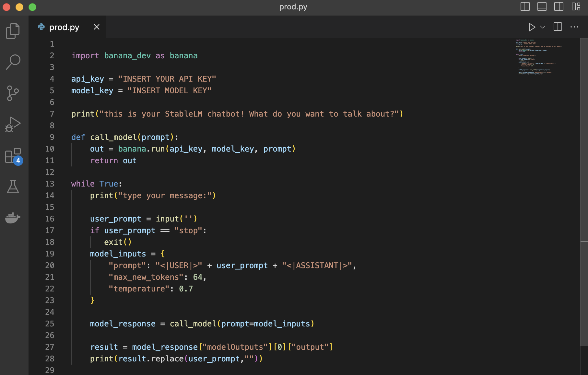Viewport: 588px width, 375px height.
Task: Select the prod.py editor tab
Action: [64, 27]
